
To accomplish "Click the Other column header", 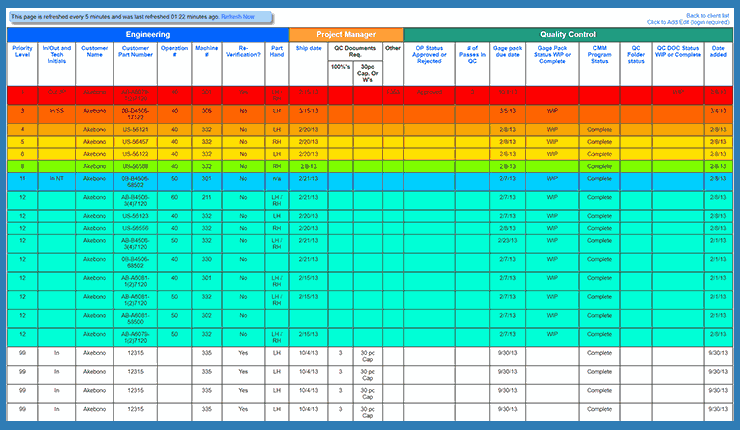I will coord(393,48).
